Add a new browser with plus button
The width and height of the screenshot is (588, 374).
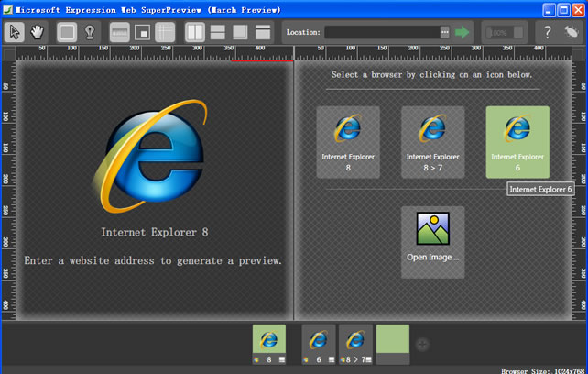(422, 345)
